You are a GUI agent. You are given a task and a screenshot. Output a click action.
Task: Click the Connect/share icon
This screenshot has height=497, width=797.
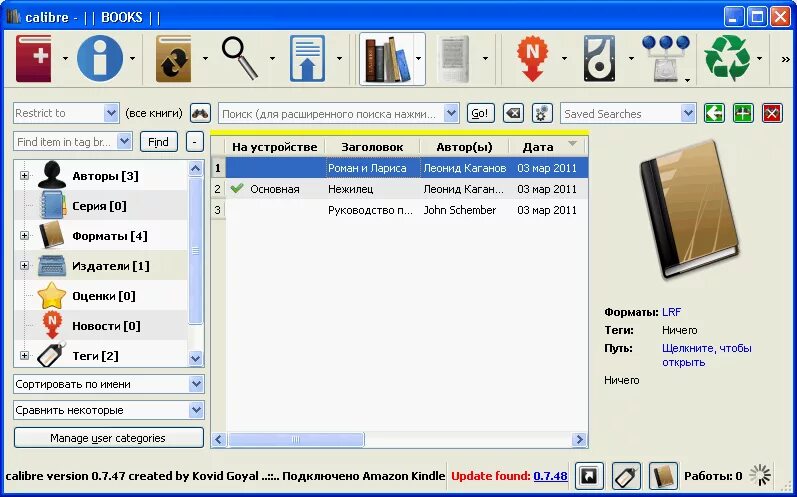[666, 58]
